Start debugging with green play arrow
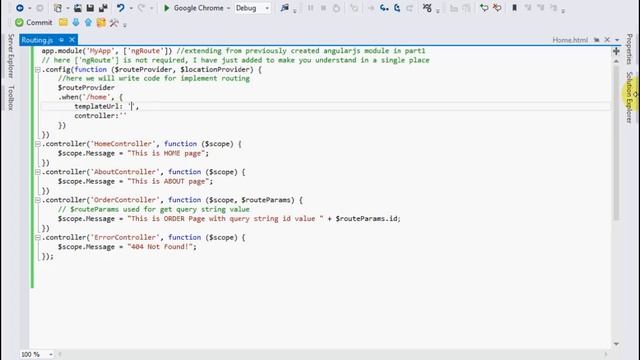640x360 pixels. [x=166, y=8]
